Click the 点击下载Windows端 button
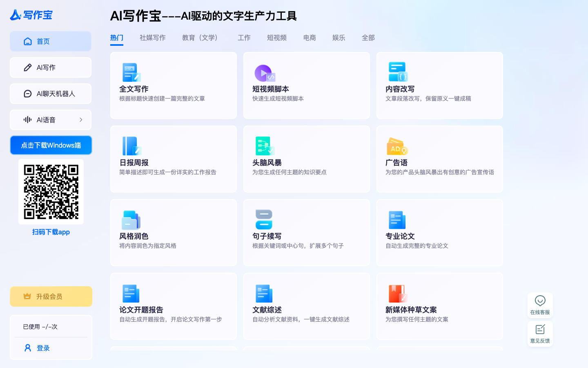 tap(51, 145)
